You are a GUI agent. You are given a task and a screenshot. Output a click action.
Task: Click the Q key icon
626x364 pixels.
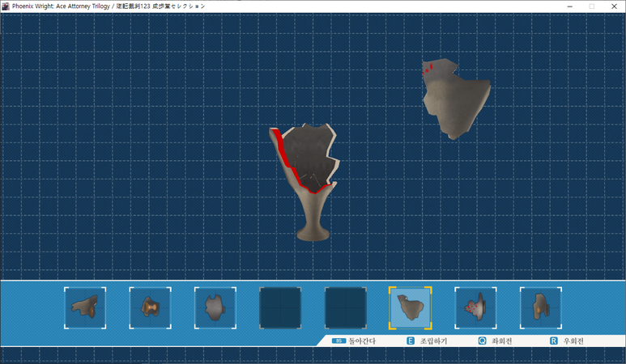coord(483,341)
